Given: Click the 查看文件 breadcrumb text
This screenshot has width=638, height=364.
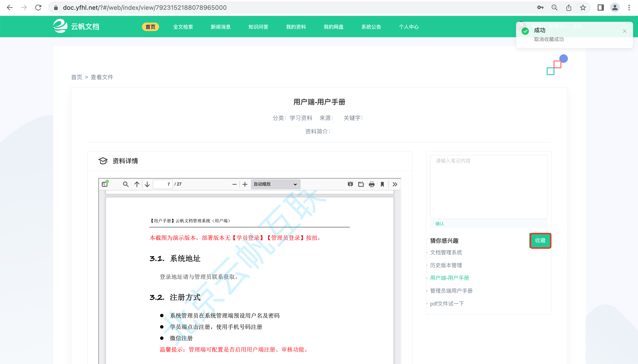Looking at the screenshot, I should click(102, 77).
